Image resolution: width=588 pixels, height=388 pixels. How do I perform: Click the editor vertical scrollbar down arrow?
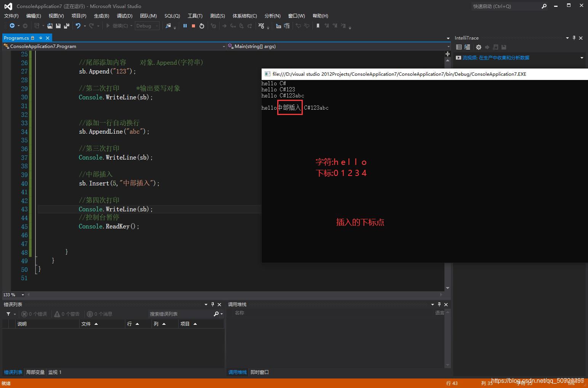[448, 288]
